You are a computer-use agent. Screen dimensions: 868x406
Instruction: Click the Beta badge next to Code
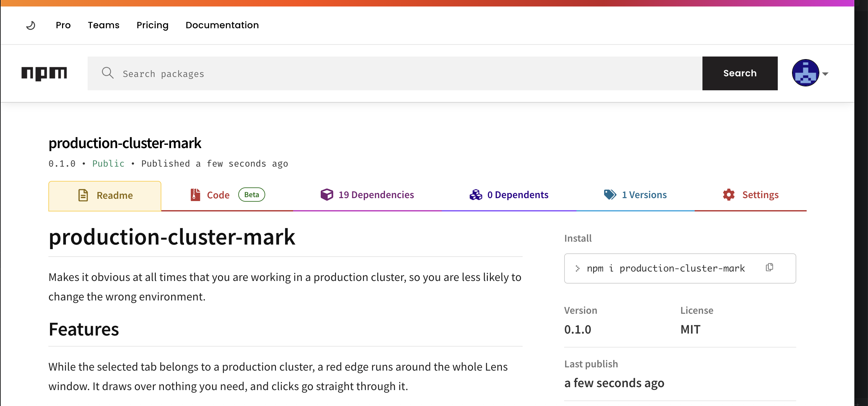click(x=251, y=195)
